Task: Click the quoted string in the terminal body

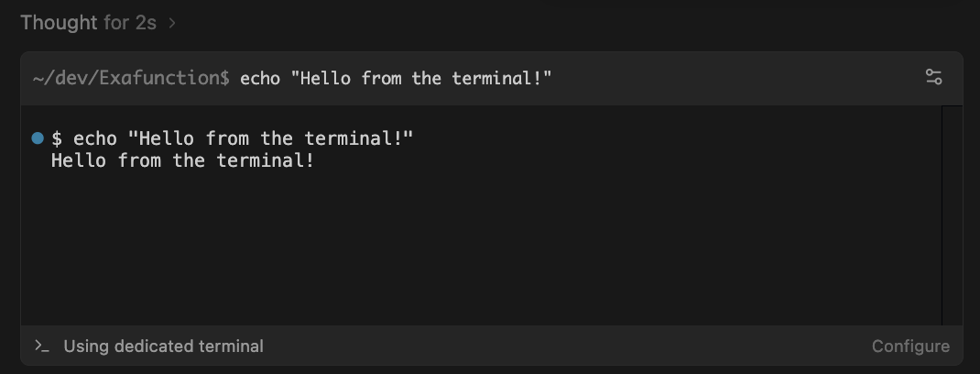Action: pyautogui.click(x=271, y=138)
